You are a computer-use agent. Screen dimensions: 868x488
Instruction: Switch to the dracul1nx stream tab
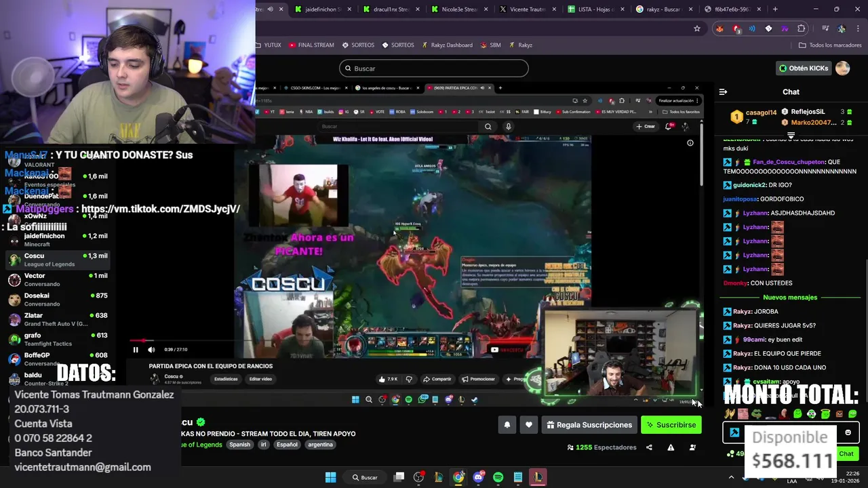pyautogui.click(x=390, y=9)
